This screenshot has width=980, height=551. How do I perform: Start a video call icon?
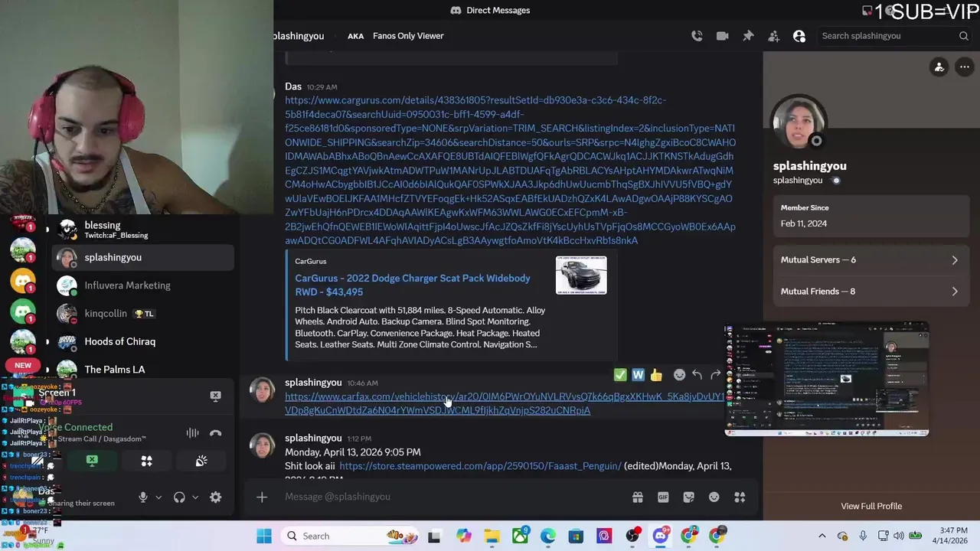click(722, 36)
